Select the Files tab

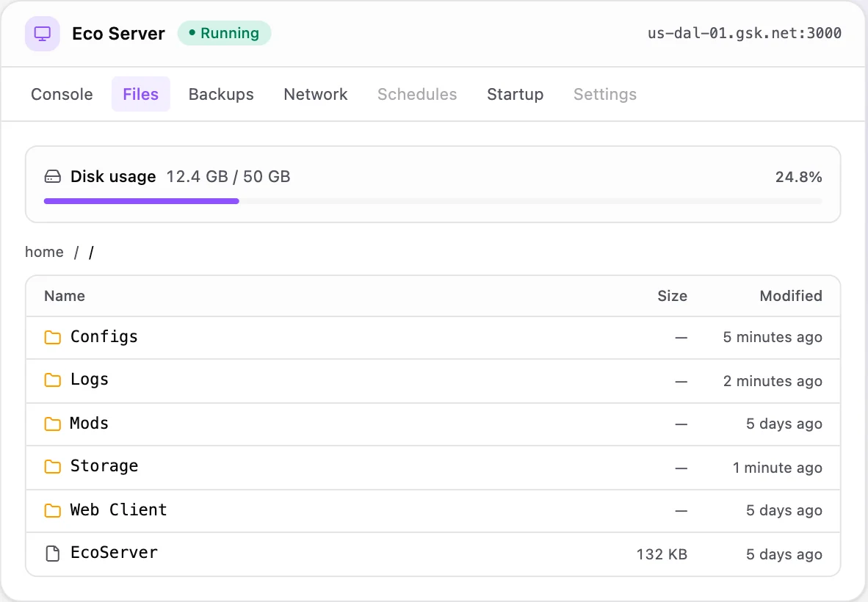[x=140, y=94]
